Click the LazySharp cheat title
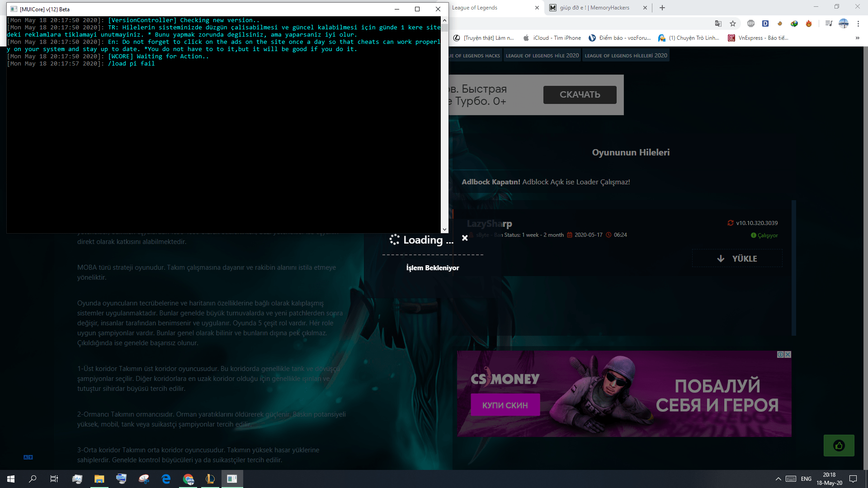Viewport: 868px width, 488px height. 489,224
